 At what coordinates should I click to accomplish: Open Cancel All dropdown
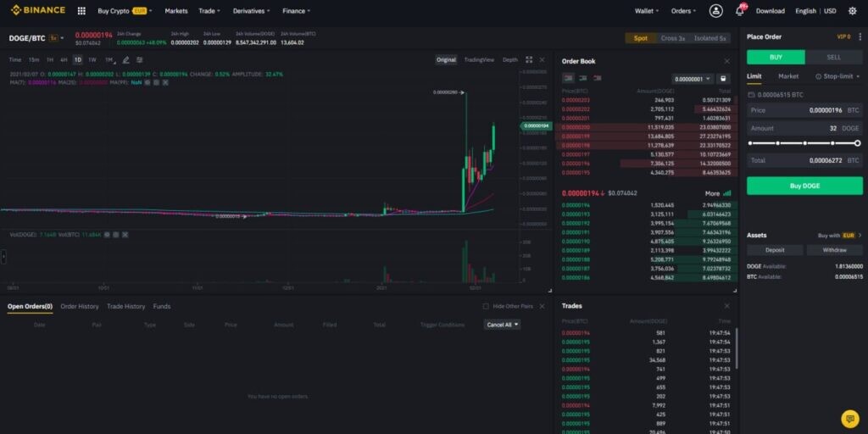click(x=502, y=325)
